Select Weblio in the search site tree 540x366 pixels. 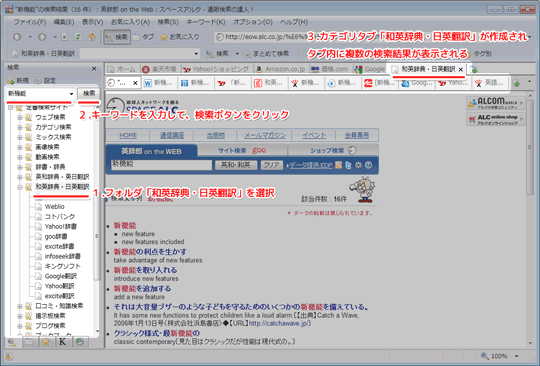click(54, 207)
